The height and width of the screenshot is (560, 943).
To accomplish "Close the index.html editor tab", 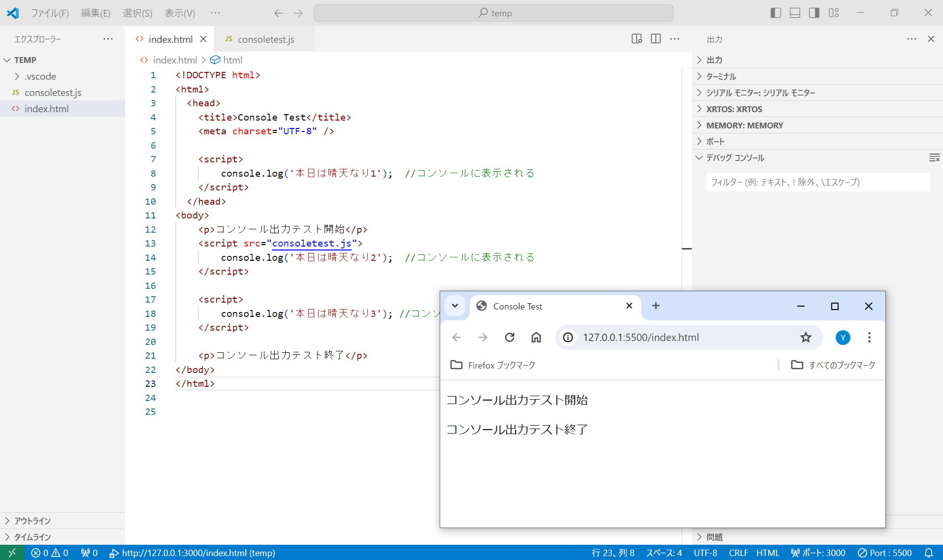I will 203,39.
